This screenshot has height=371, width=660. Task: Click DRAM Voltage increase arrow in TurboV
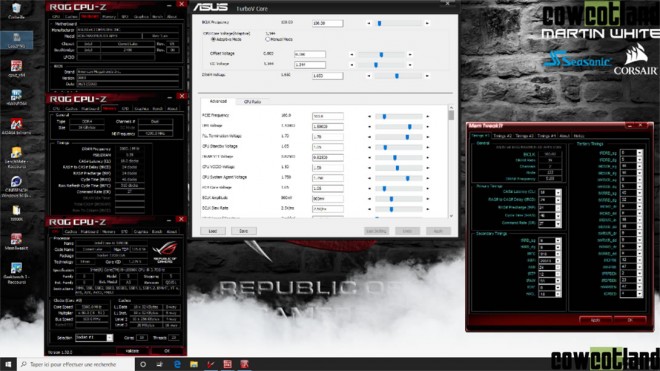click(427, 76)
